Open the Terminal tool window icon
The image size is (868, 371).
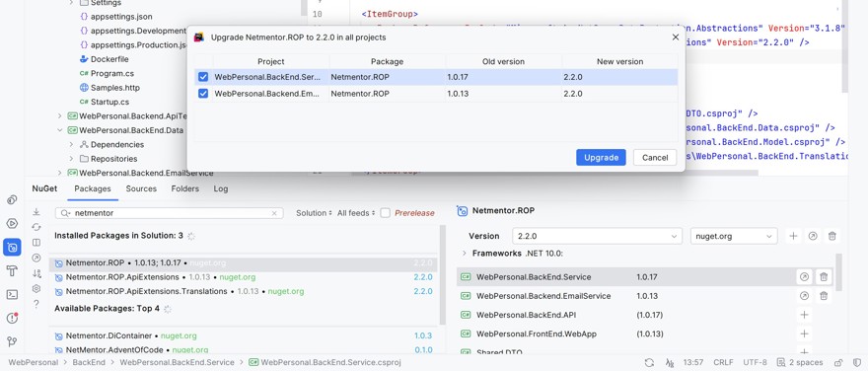click(x=12, y=295)
